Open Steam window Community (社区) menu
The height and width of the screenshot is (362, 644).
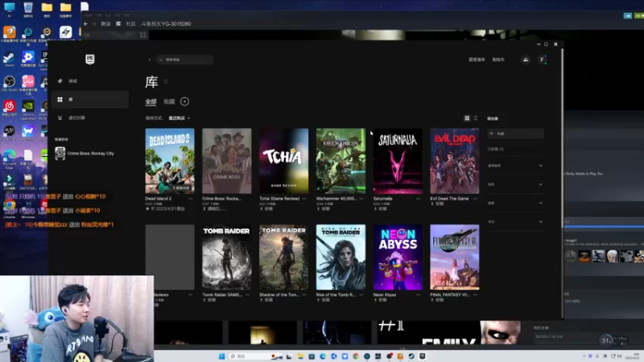tap(130, 24)
